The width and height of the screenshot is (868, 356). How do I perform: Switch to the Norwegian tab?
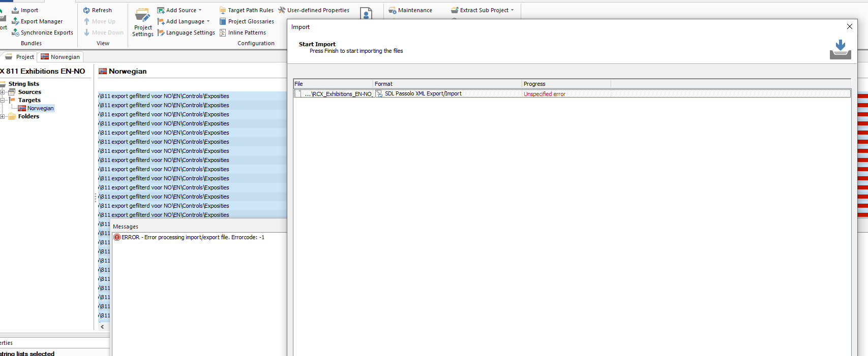60,57
